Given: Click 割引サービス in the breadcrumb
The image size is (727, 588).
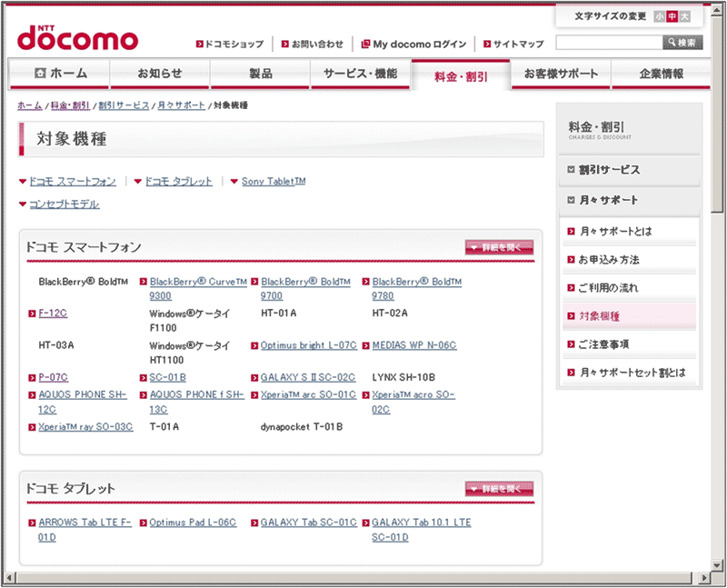Looking at the screenshot, I should tap(124, 105).
